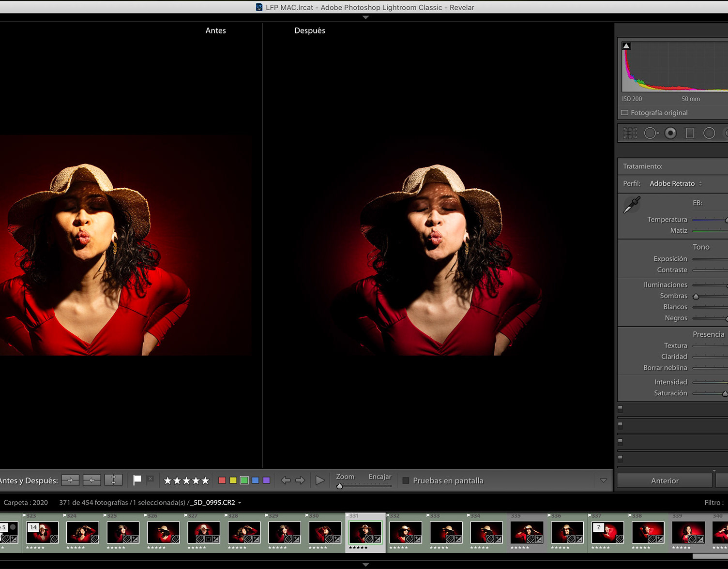Copy before settings to after

(71, 480)
